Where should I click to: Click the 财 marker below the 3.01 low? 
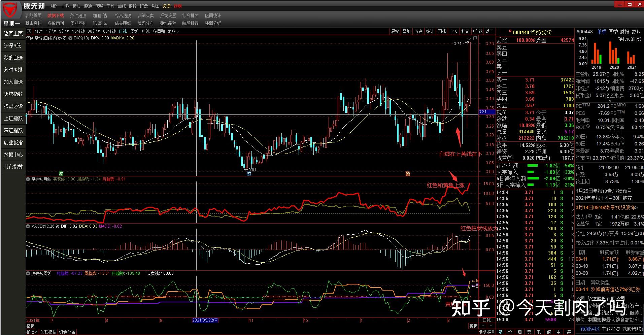coord(249,174)
